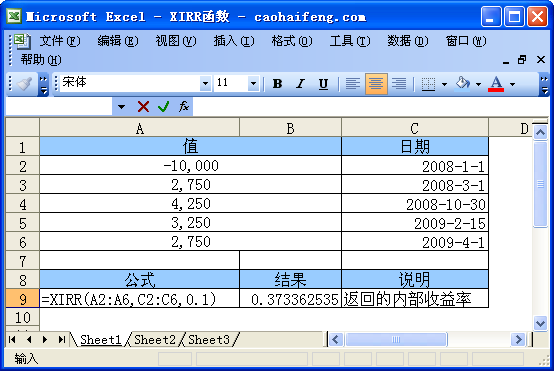Click the vertical scrollbar thumb
This screenshot has height=371, width=554.
540,184
